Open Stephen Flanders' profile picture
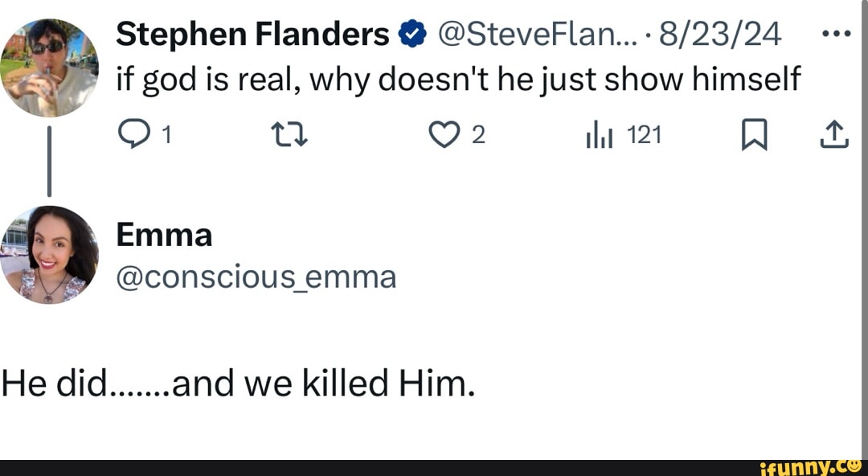The height and width of the screenshot is (476, 868). (50, 67)
